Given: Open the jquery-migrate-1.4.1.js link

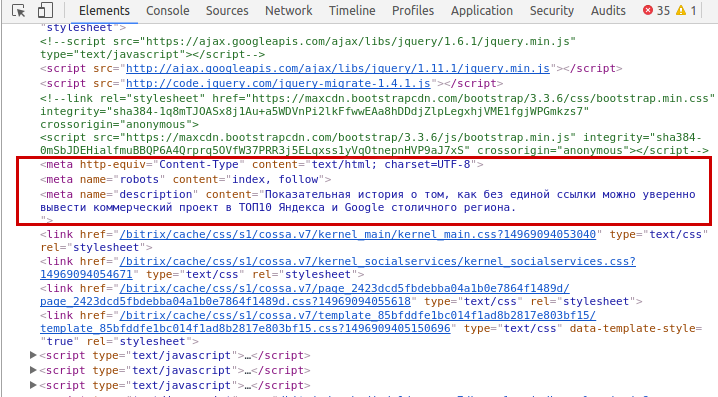Looking at the screenshot, I should [x=278, y=83].
